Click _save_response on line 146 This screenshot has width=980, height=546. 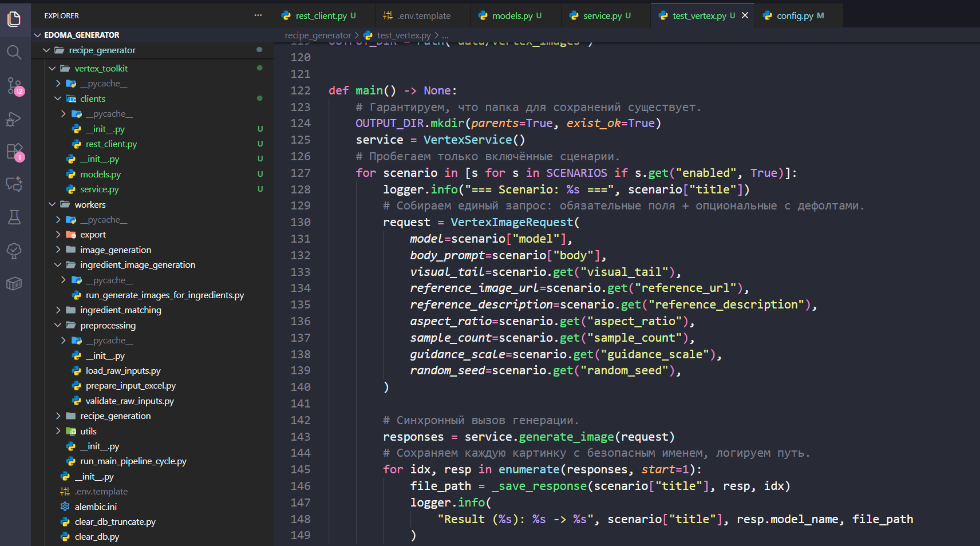(x=539, y=486)
